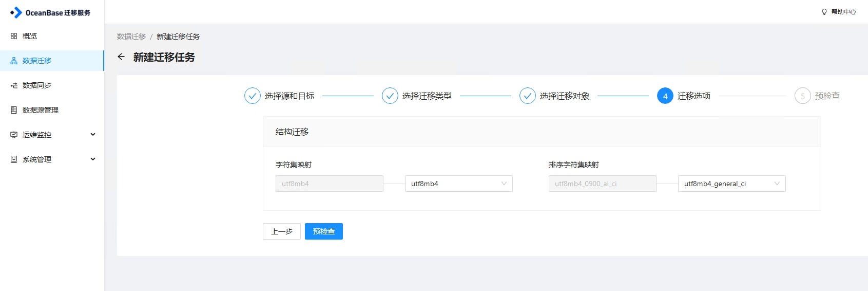The height and width of the screenshot is (291, 868).
Task: Click the data source management icon
Action: tap(14, 110)
